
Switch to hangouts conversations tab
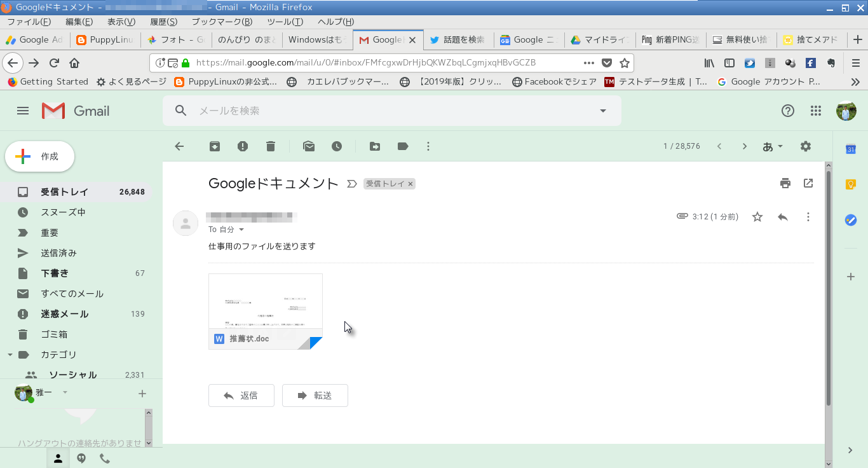click(x=81, y=458)
